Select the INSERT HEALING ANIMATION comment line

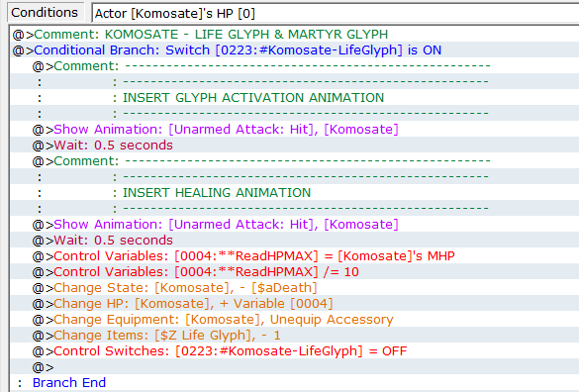tap(295, 192)
